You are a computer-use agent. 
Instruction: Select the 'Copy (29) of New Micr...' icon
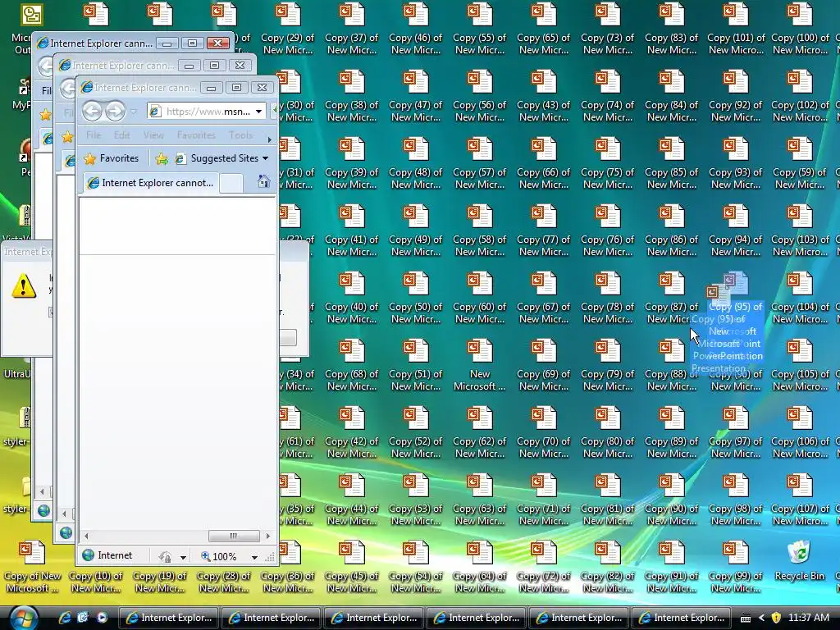(288, 29)
